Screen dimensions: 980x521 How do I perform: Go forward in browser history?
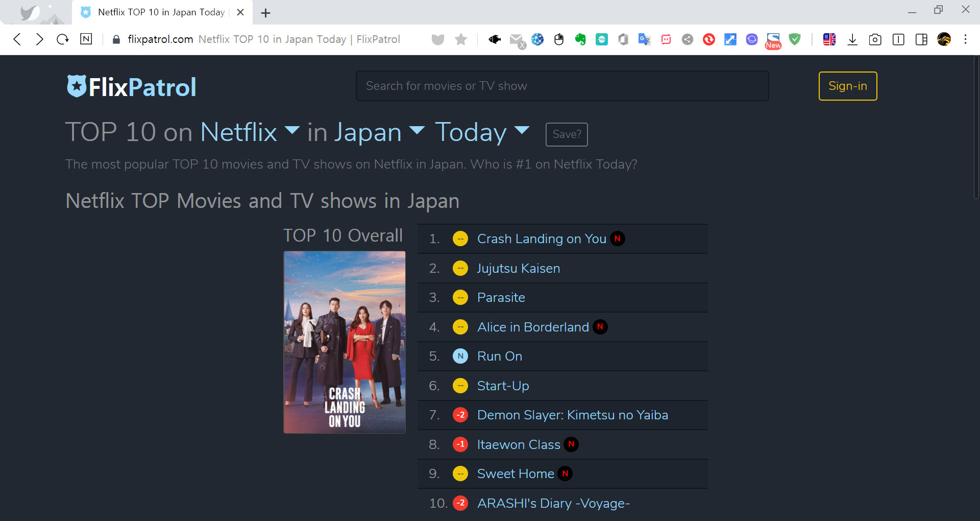click(x=40, y=39)
